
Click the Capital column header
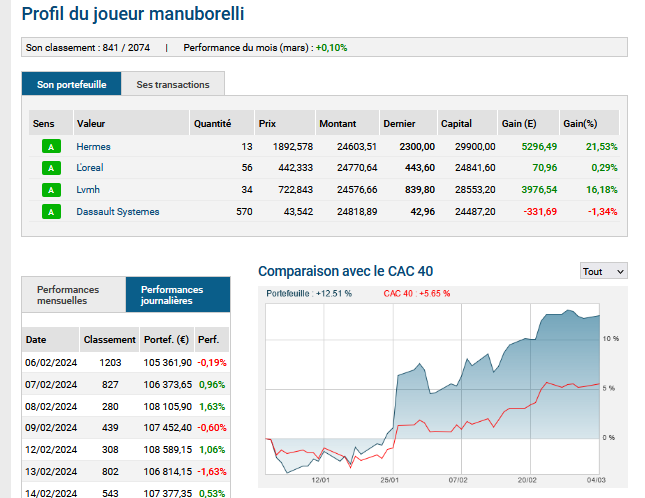(x=467, y=123)
